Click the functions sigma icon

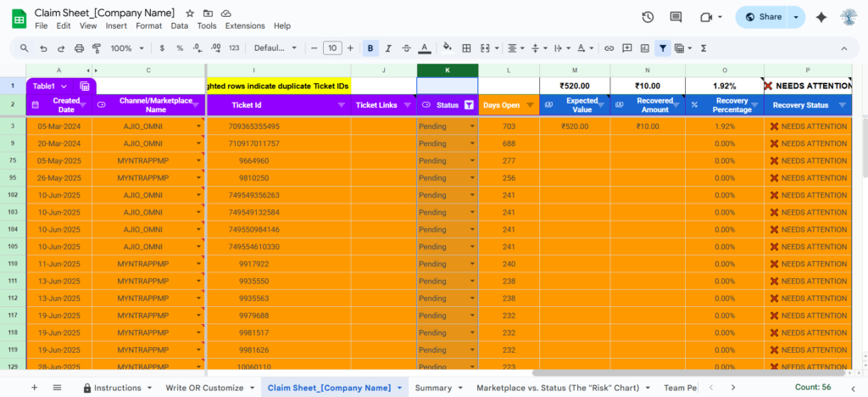click(x=704, y=48)
